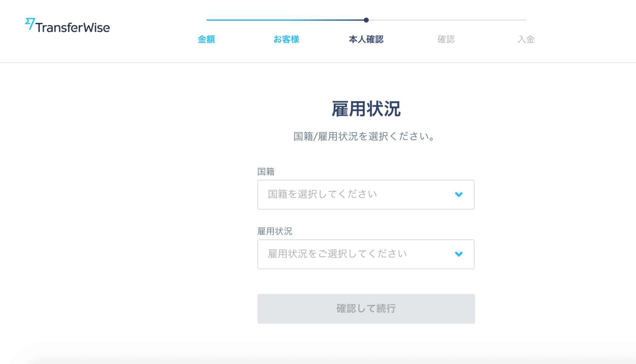Click the 雇用状況 field label above the dropdown
Image resolution: width=636 pixels, height=364 pixels.
pyautogui.click(x=275, y=231)
